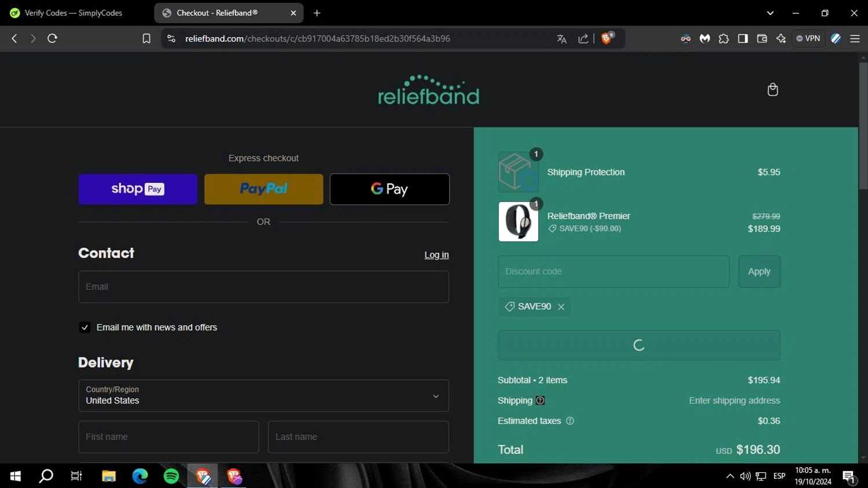Screen dimensions: 868x488
Task: Open the taskbar clock and date
Action: click(813, 476)
